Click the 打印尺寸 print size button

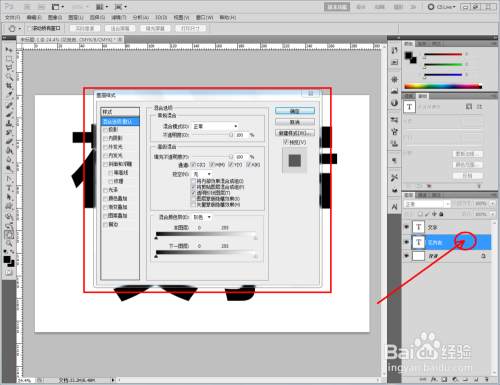click(x=190, y=29)
